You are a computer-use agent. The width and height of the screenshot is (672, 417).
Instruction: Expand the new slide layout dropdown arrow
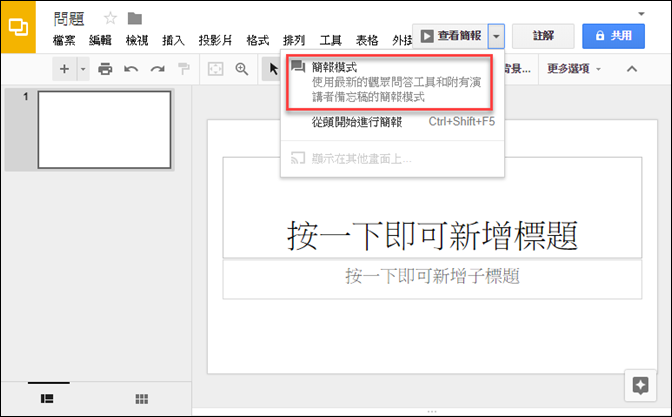click(83, 69)
